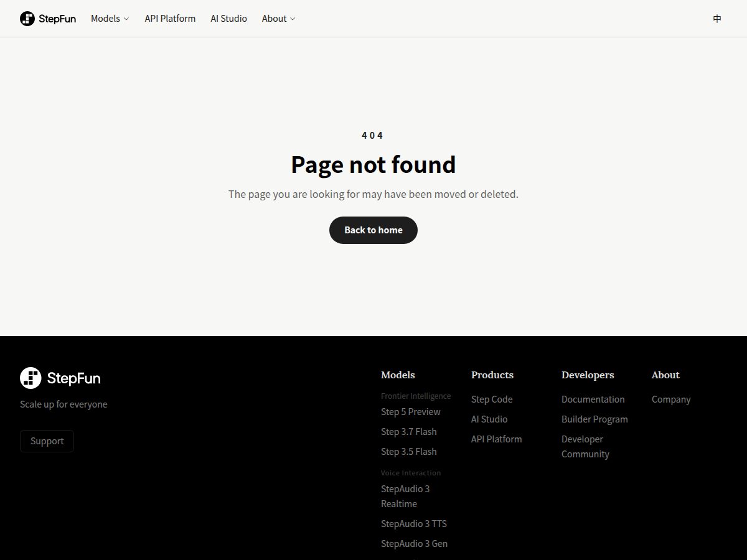Switch language with the 中 icon
The image size is (747, 560).
coord(717,19)
